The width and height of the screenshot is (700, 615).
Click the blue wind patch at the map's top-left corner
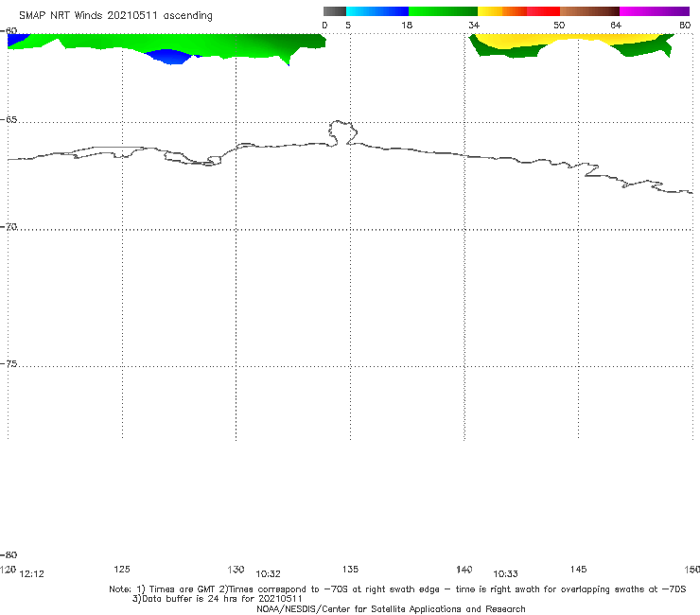(16, 40)
